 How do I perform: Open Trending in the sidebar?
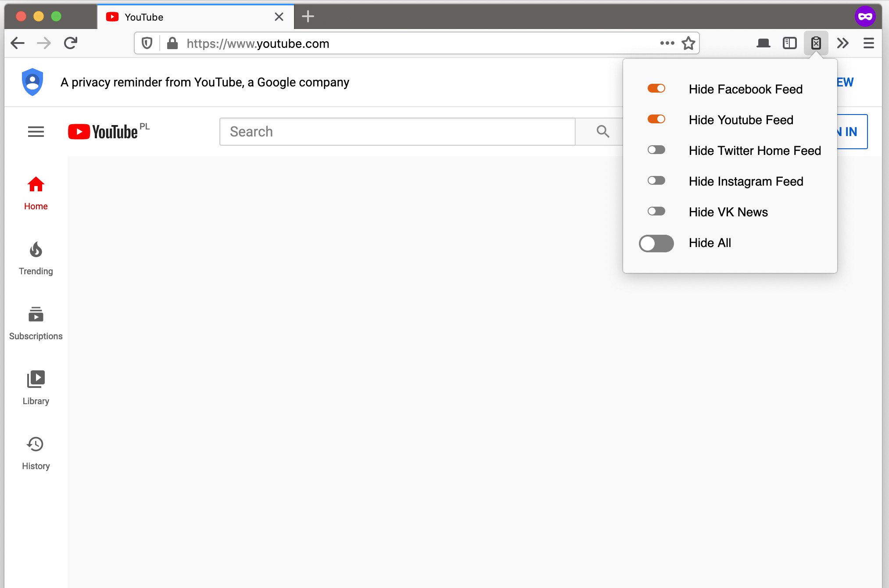click(36, 258)
